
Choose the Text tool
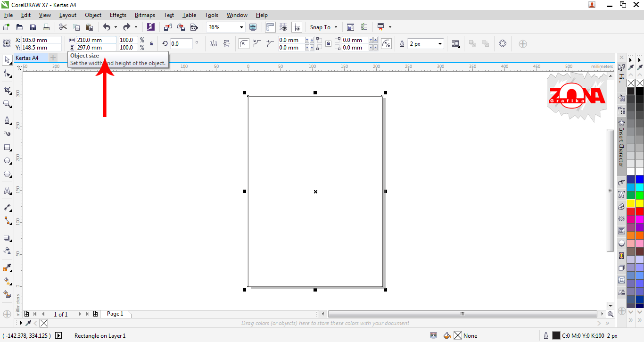(x=7, y=191)
